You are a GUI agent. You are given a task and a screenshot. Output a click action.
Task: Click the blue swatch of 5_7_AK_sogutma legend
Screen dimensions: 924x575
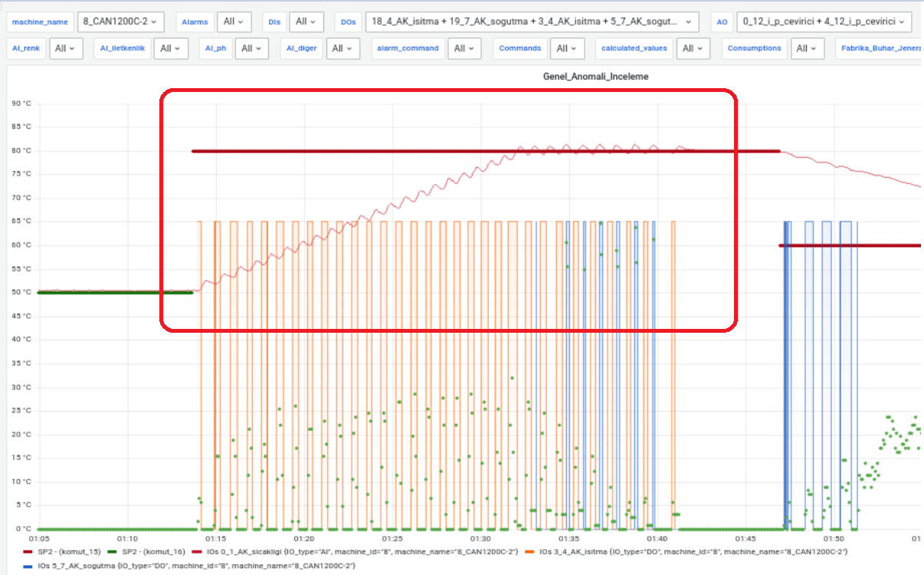[28, 566]
